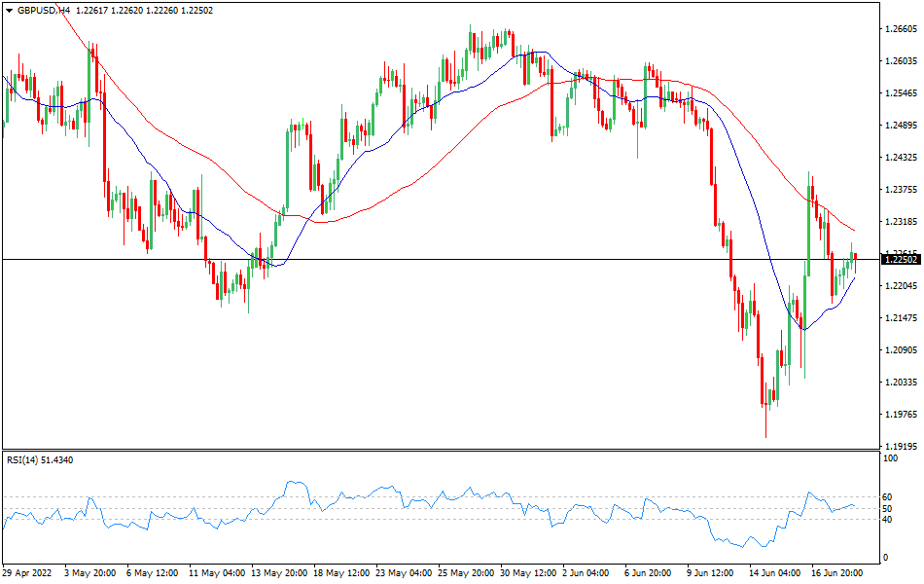924x584 pixels.
Task: Click the RSI 70 dashed level
Action: point(438,494)
